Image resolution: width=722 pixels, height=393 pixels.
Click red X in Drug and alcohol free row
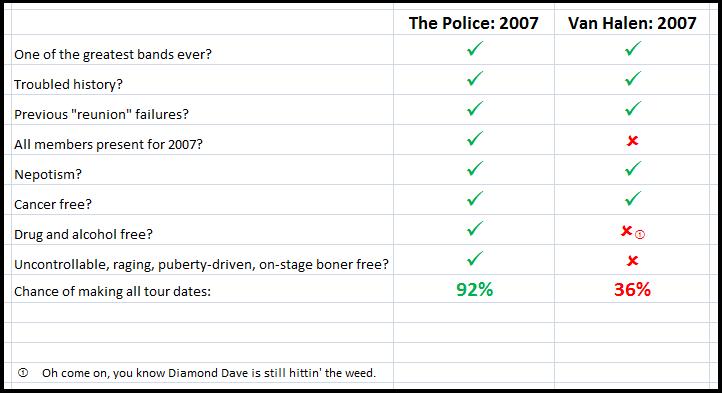tap(626, 230)
